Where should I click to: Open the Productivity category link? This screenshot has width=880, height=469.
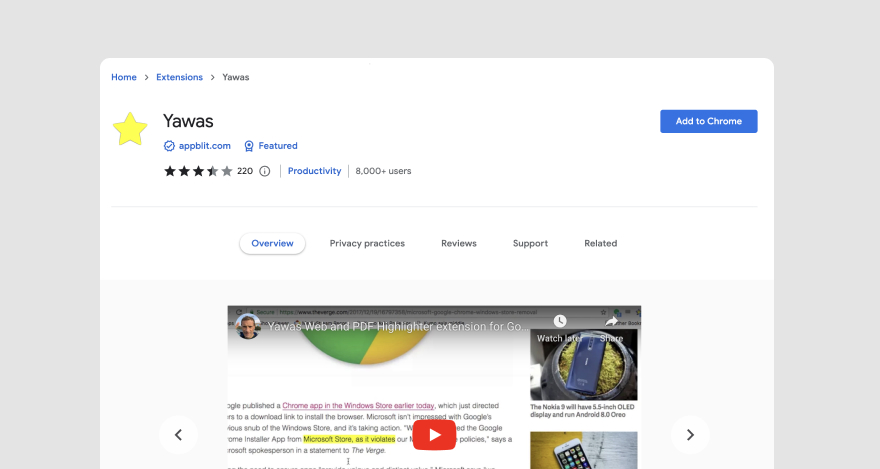tap(314, 171)
